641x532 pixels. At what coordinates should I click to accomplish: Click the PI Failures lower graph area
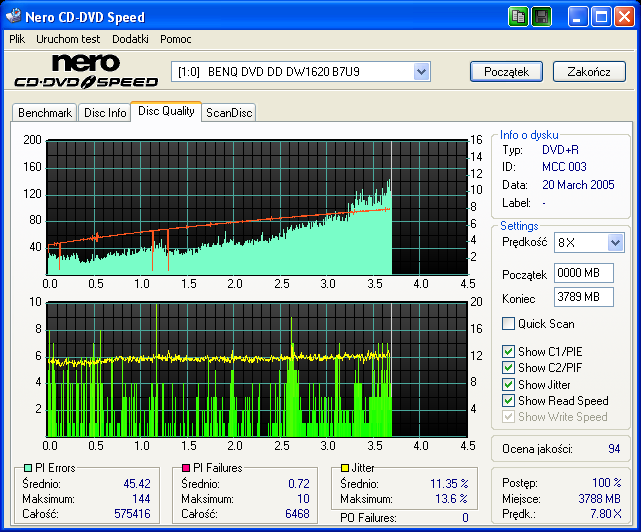pyautogui.click(x=257, y=370)
